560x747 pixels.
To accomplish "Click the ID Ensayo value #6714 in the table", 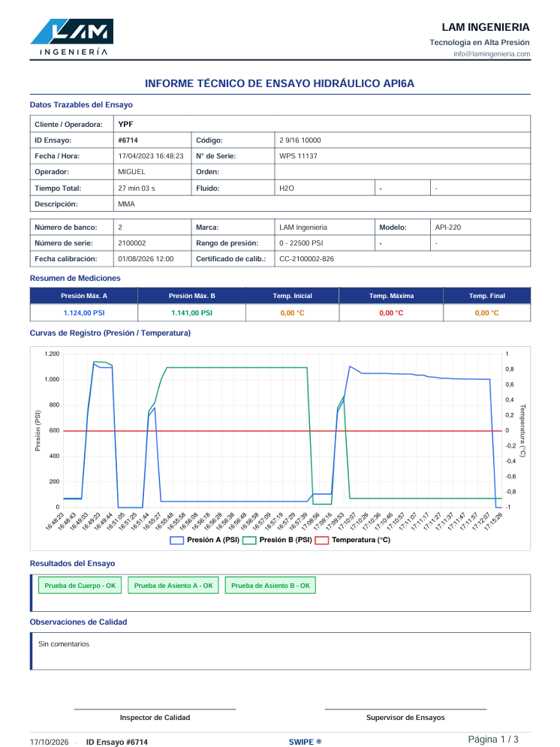I will point(128,140).
